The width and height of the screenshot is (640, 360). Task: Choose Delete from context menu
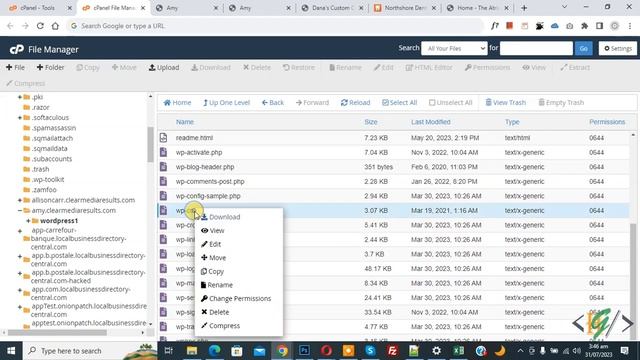[x=215, y=312]
